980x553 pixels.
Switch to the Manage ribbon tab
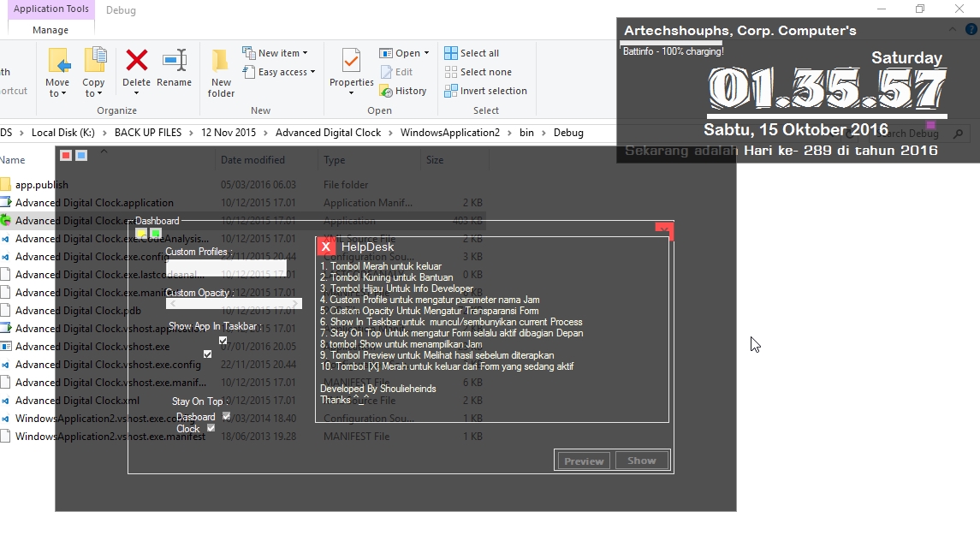pyautogui.click(x=50, y=30)
